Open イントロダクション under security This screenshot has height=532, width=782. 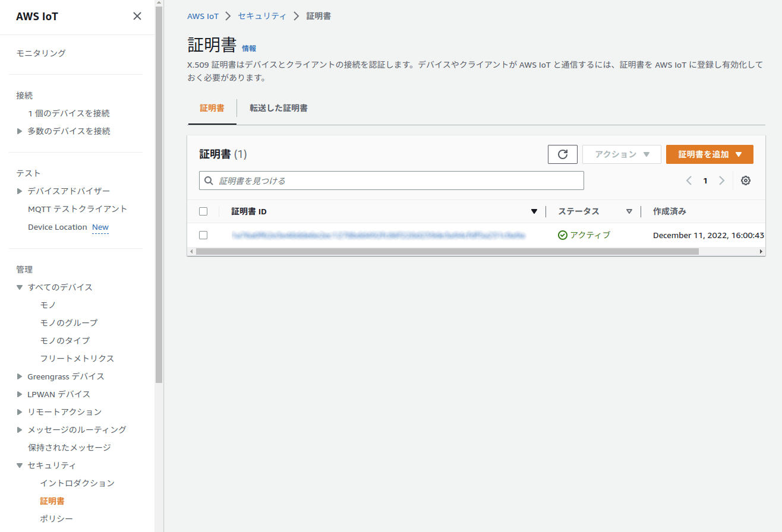point(77,483)
